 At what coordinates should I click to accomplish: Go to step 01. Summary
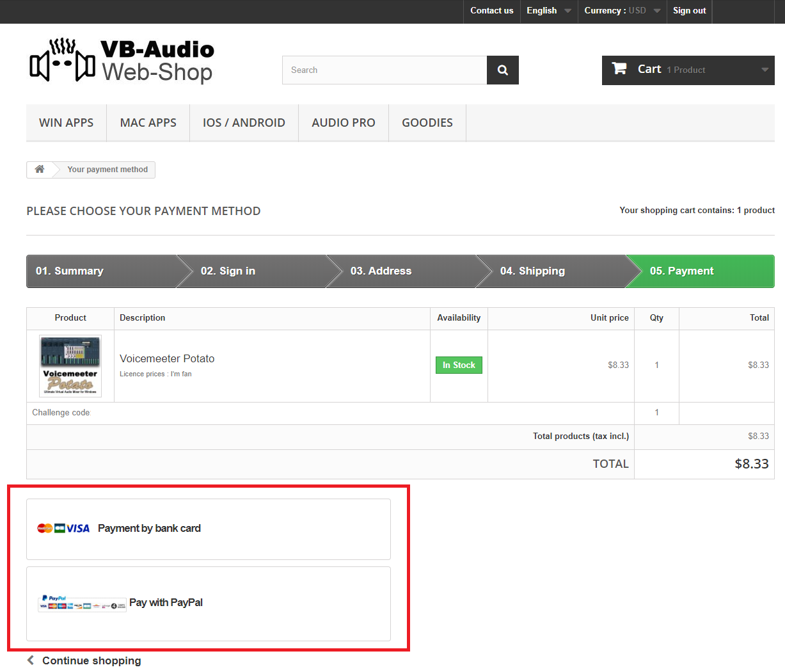point(102,271)
